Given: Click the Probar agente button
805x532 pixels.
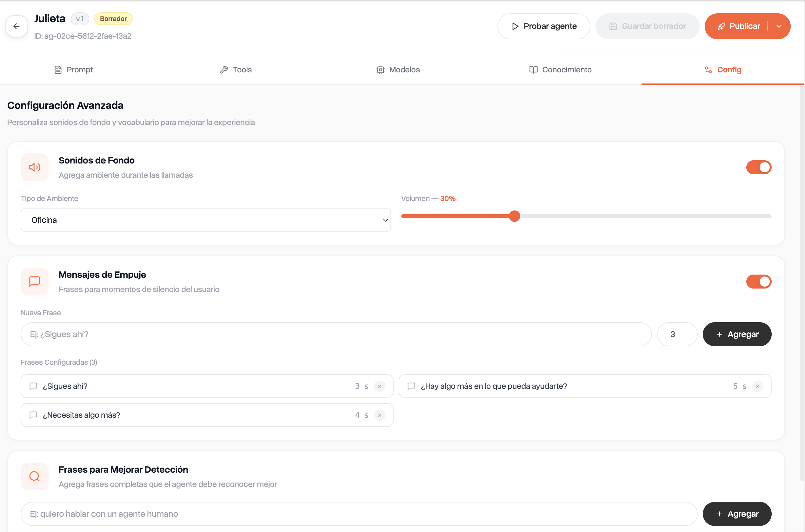Looking at the screenshot, I should coord(544,26).
